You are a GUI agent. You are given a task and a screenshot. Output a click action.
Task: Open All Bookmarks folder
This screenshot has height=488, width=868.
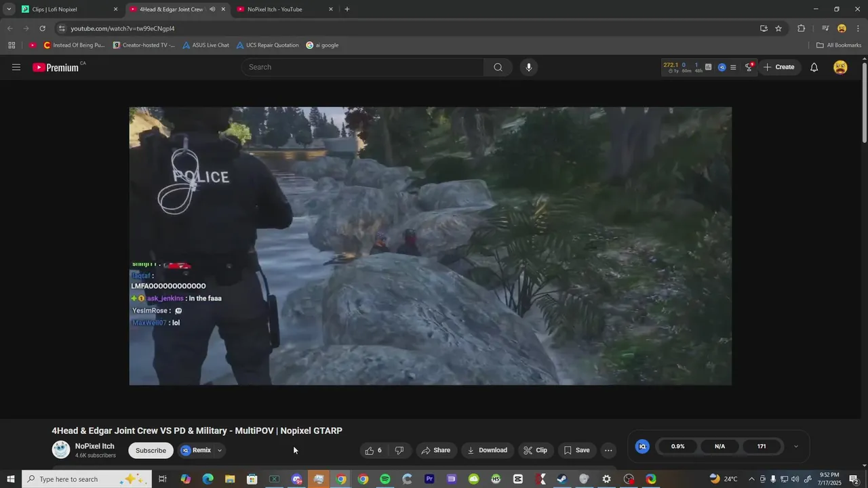point(839,45)
